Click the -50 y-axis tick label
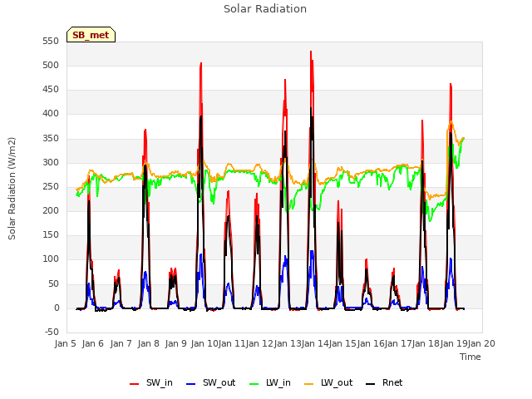Screen dimensions: 532x399 pyautogui.click(x=52, y=332)
